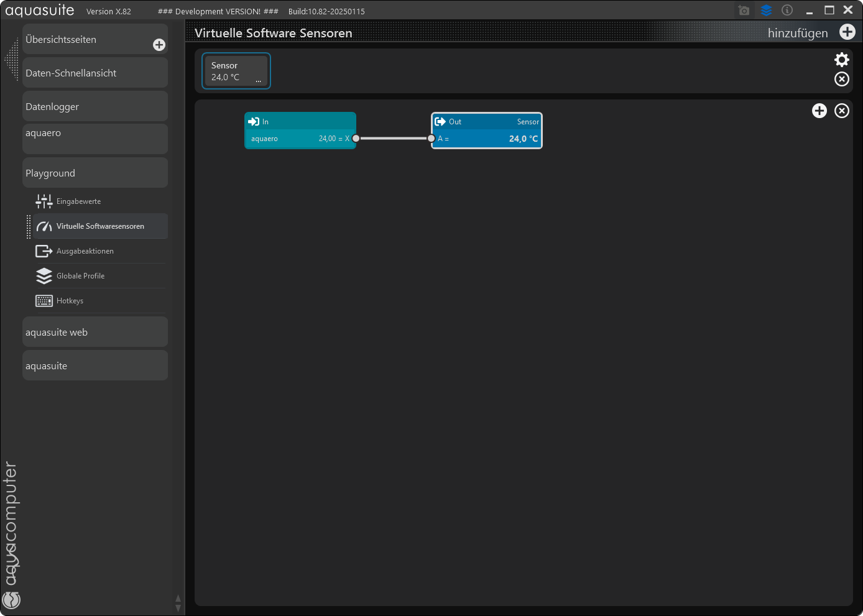Screen dimensions: 863x616
Task: Open Globale Profile page
Action: tap(80, 276)
